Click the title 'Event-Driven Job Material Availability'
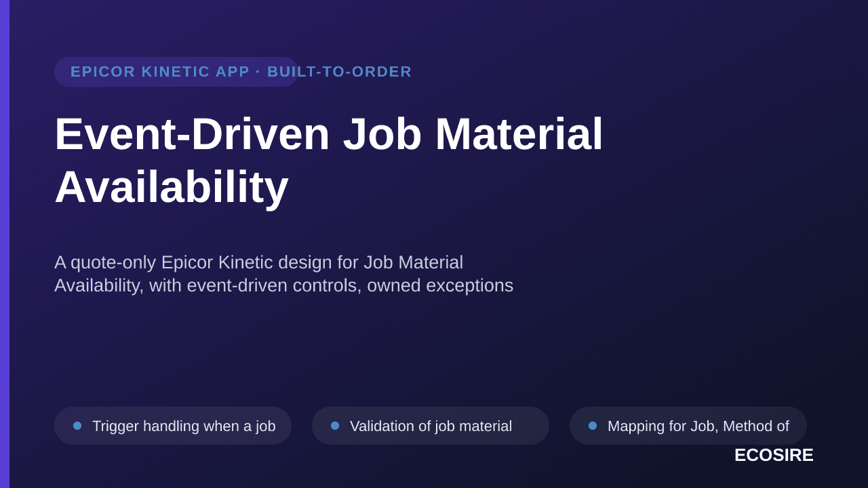This screenshot has height=488, width=868. tap(329, 160)
